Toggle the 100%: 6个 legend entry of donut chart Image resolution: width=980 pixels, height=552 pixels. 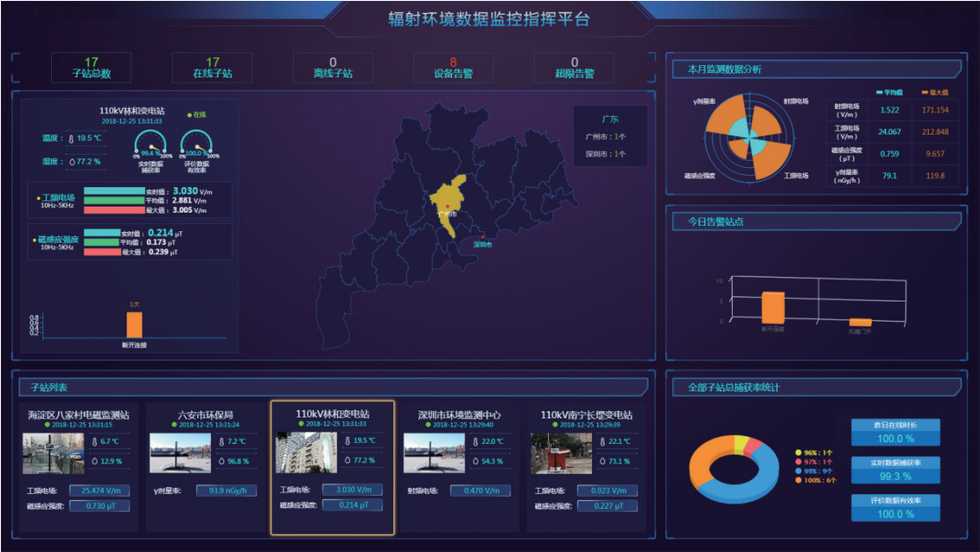coord(817,480)
